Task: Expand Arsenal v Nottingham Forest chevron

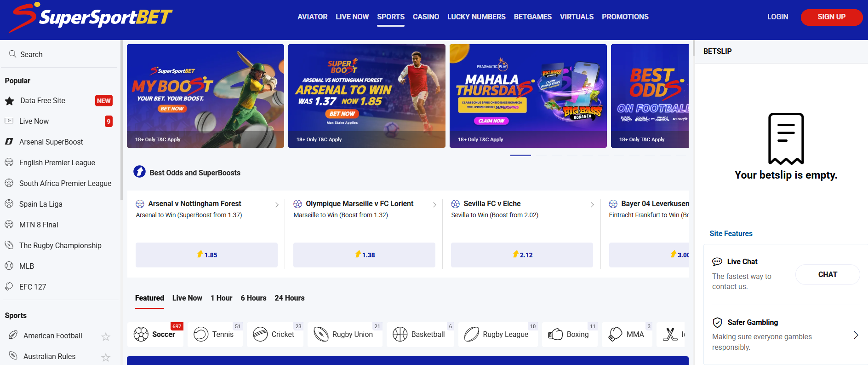Action: (277, 205)
